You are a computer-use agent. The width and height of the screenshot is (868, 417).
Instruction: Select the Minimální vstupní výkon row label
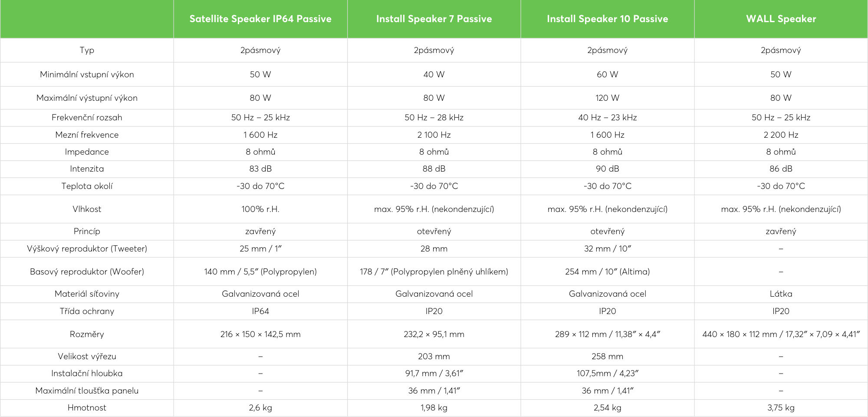click(87, 75)
